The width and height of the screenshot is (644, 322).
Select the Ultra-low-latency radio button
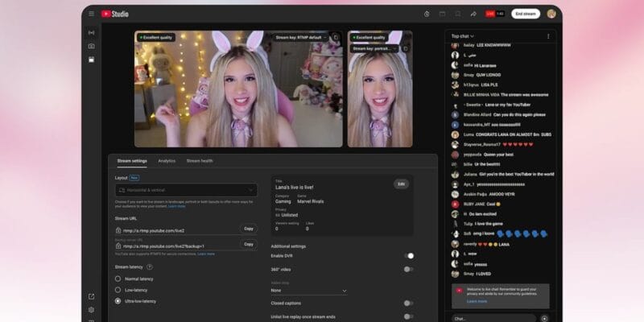pyautogui.click(x=118, y=301)
